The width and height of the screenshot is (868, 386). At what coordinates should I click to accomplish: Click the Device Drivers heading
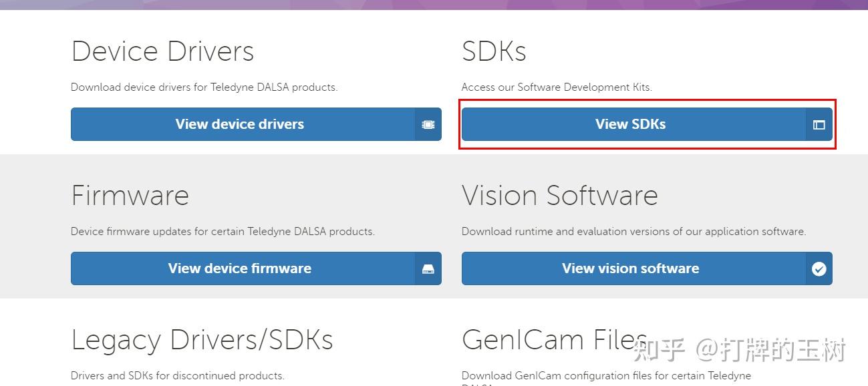(x=162, y=51)
